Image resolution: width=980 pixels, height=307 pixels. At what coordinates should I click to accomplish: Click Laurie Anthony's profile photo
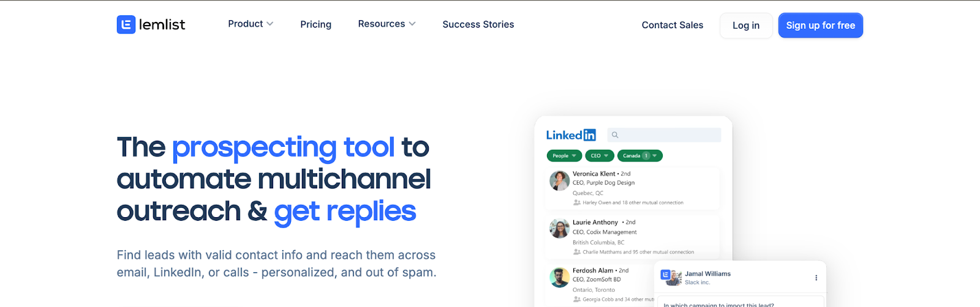(x=559, y=229)
